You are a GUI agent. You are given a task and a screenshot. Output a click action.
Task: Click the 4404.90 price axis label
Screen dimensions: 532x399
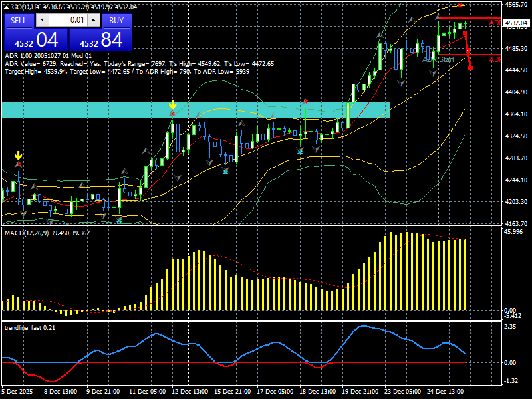516,92
